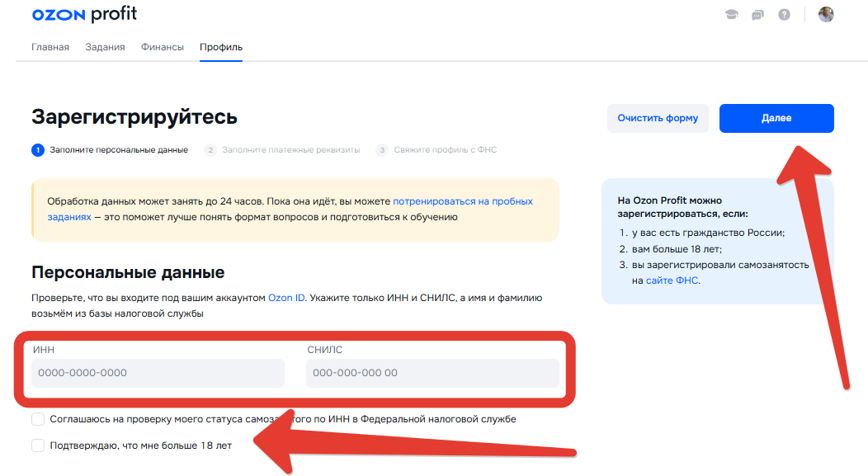Click the question mark help icon
Image resolution: width=868 pixels, height=476 pixels.
(784, 15)
